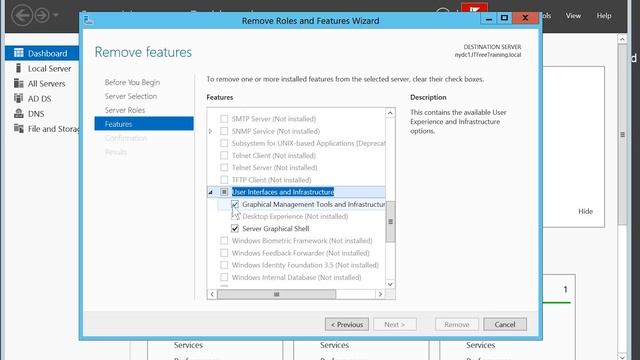Go to Server Selection step
Viewport: 640px width, 360px height.
pyautogui.click(x=131, y=96)
